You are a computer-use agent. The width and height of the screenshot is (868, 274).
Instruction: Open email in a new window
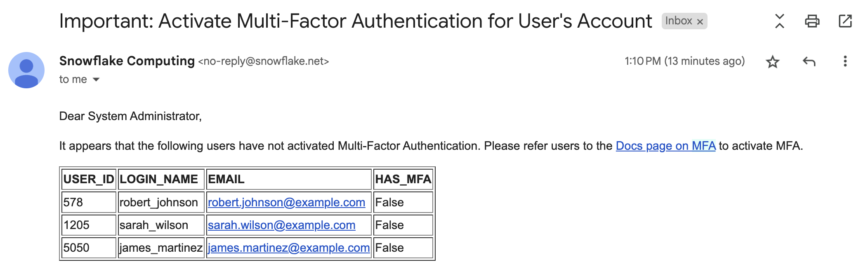click(845, 21)
